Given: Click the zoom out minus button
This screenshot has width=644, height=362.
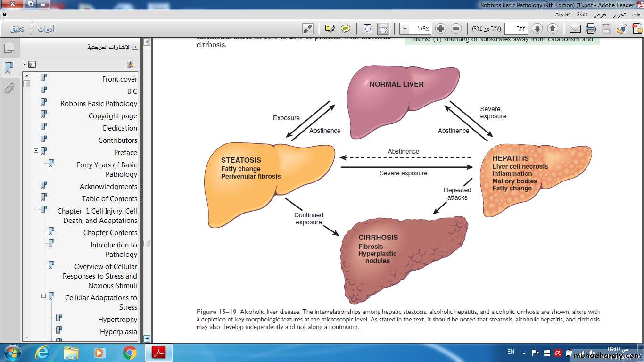Looking at the screenshot, I should [x=456, y=29].
